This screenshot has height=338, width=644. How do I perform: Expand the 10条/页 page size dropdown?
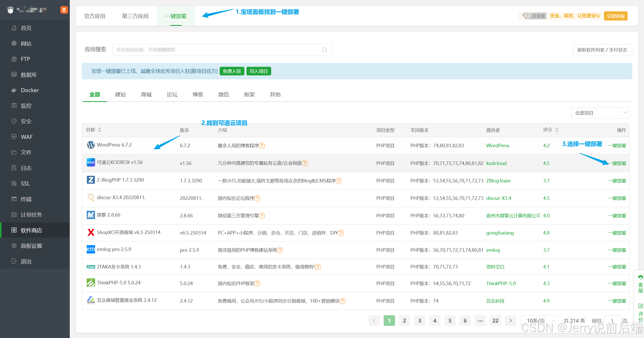coord(539,321)
